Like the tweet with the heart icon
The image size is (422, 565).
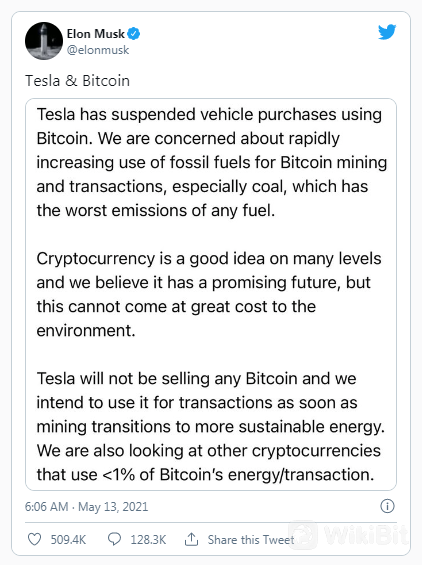coord(35,539)
